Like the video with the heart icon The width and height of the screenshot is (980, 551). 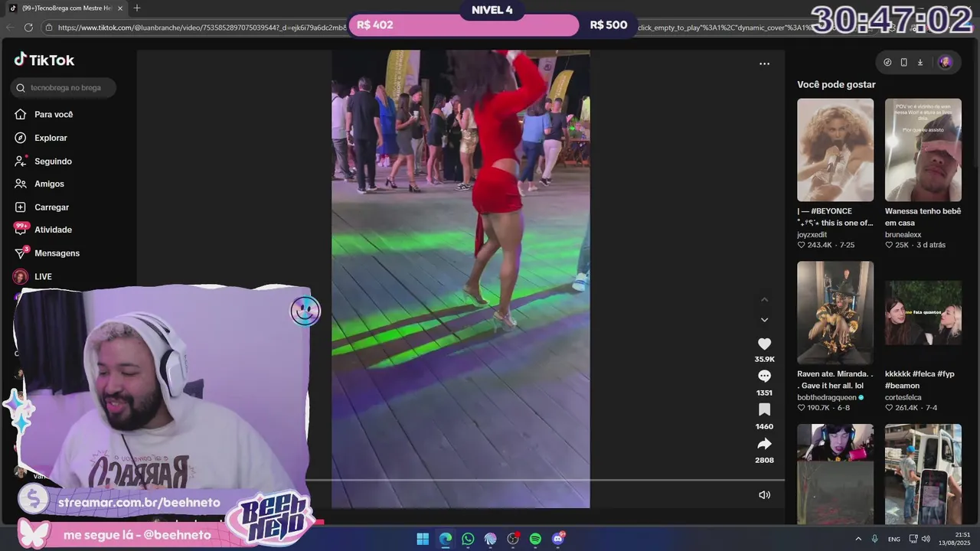(764, 344)
